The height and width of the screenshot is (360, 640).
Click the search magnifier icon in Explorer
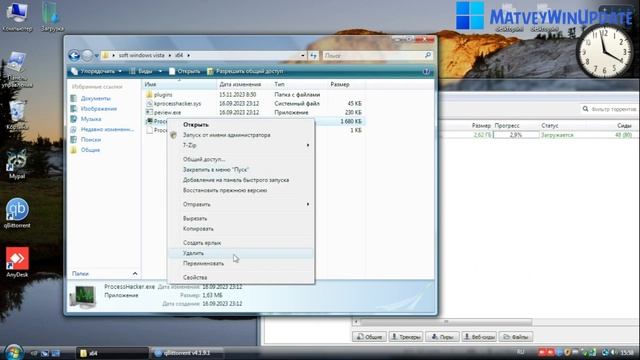click(427, 55)
